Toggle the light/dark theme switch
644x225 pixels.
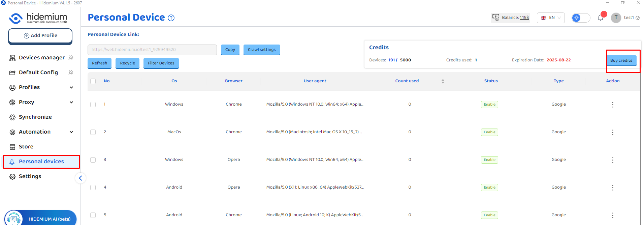coord(581,18)
